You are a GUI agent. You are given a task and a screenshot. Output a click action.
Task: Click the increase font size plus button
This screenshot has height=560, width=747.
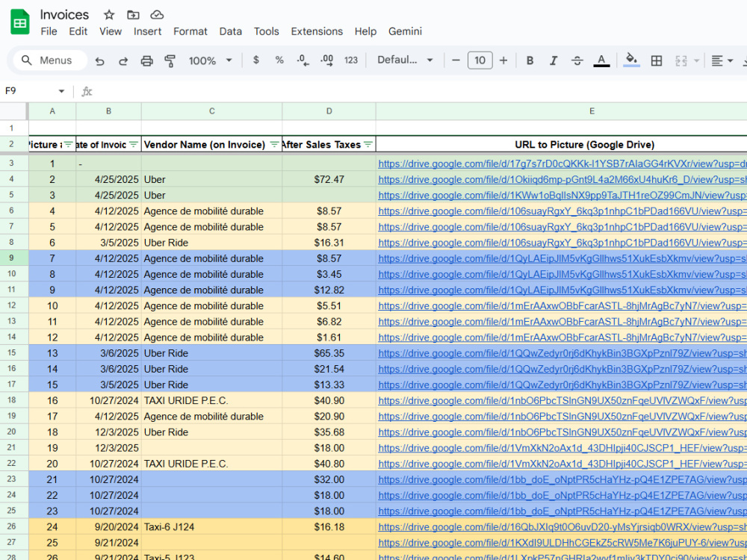pos(503,60)
